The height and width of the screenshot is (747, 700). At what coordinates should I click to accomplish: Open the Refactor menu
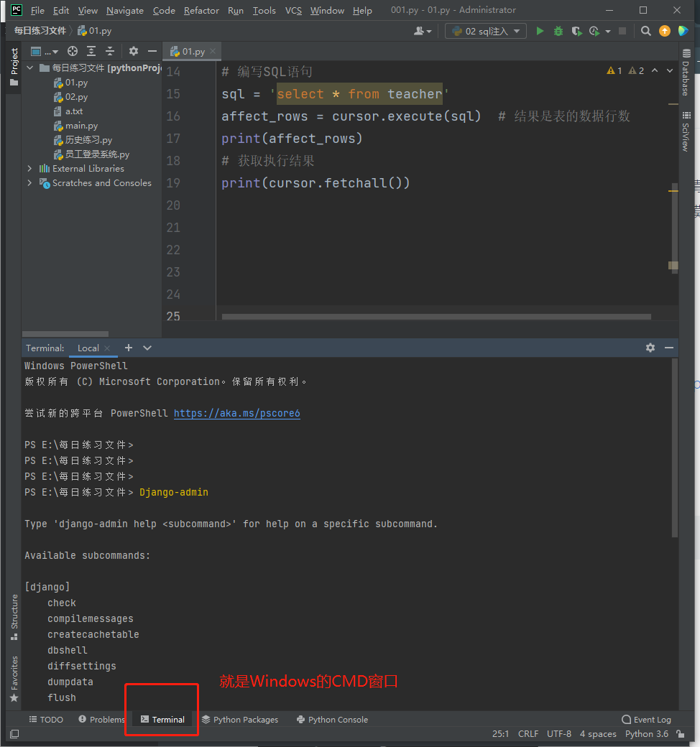(x=201, y=11)
